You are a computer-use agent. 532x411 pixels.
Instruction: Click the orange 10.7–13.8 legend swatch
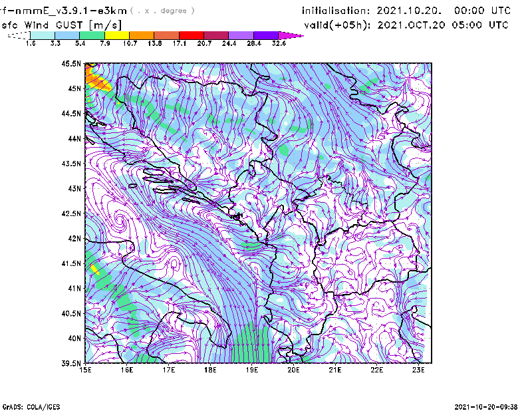point(142,35)
